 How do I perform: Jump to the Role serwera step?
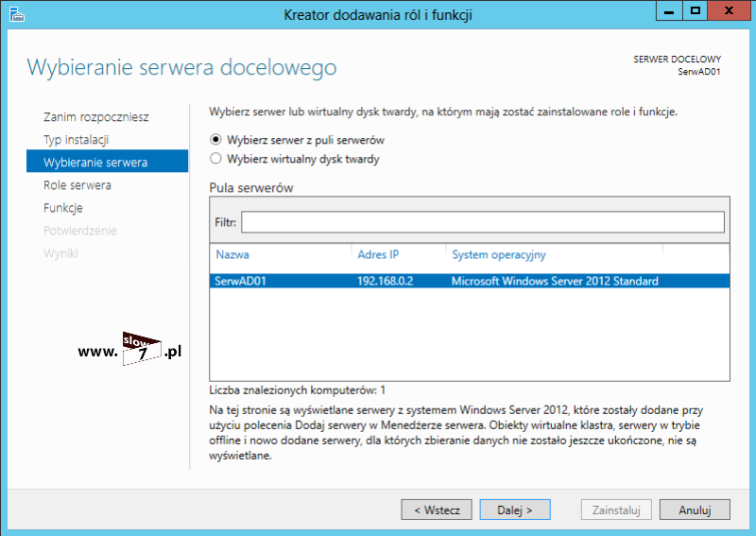(77, 185)
